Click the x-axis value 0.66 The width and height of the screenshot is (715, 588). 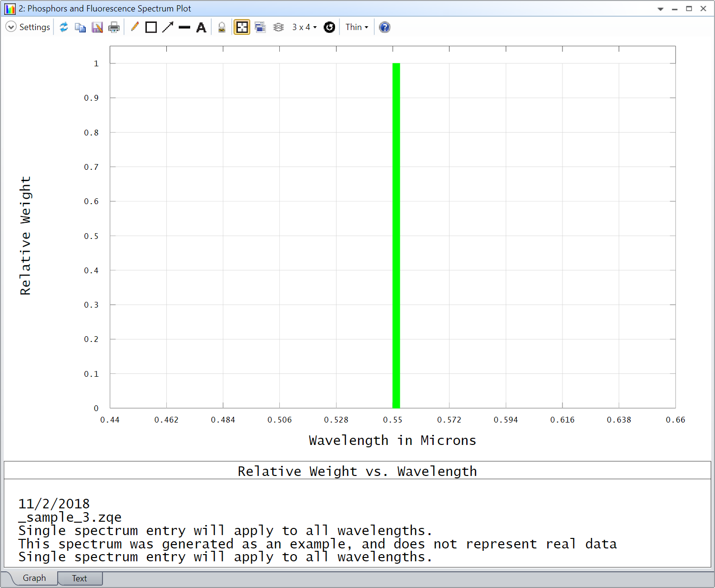pos(675,420)
